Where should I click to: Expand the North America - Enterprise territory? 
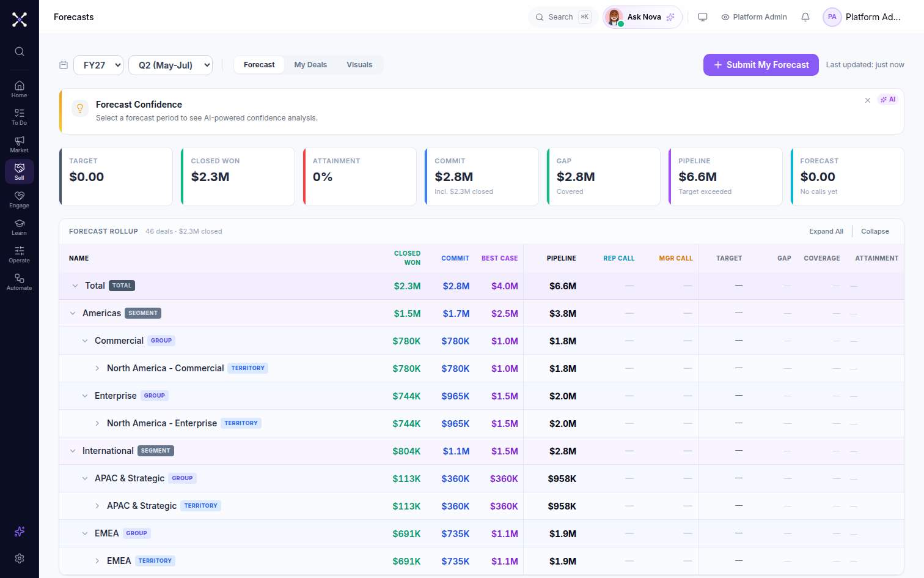[x=97, y=423]
